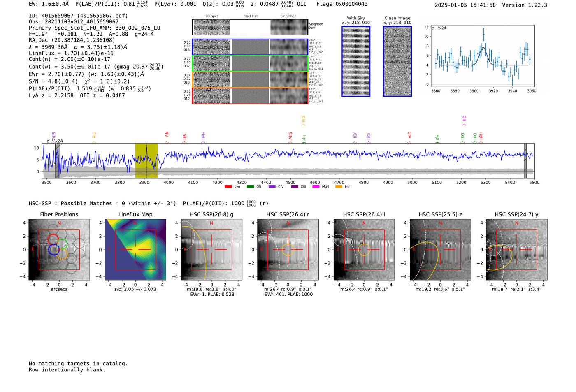
Task: Click the red NV line marker
Action: (167, 137)
